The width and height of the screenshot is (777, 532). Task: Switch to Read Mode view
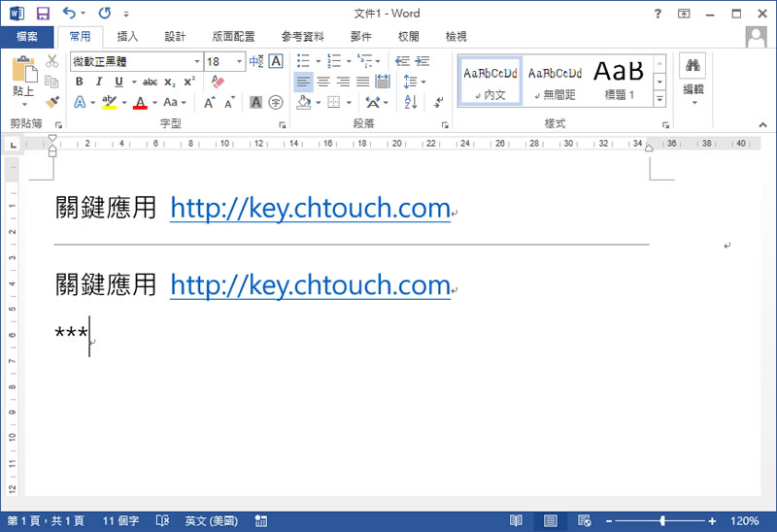pos(516,520)
